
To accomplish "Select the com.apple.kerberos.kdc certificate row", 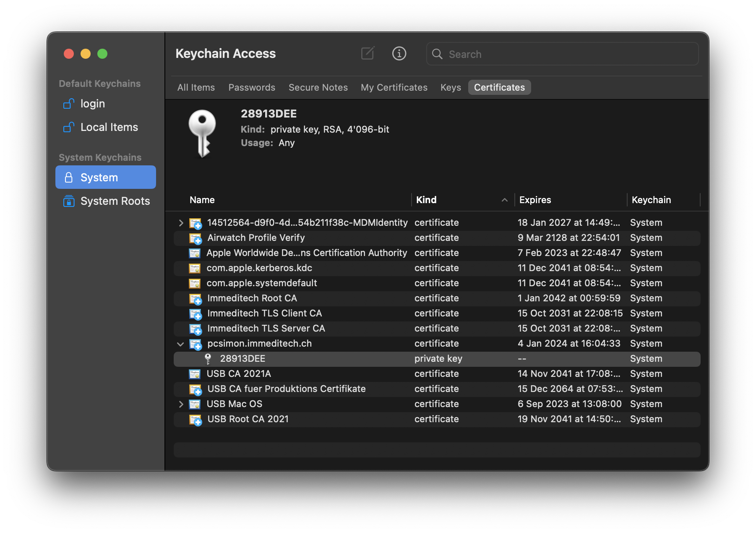I will click(259, 268).
